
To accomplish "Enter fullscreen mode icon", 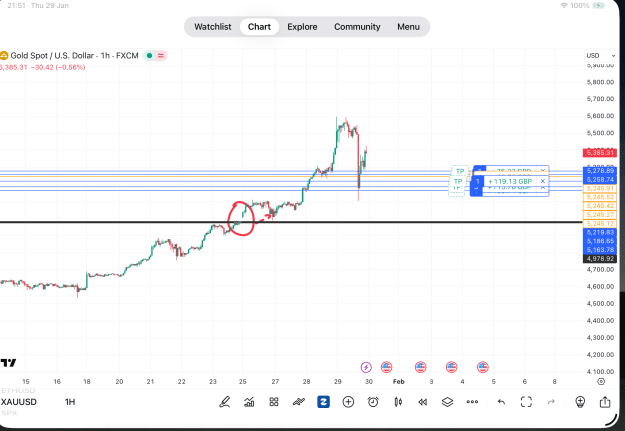I will 527,402.
